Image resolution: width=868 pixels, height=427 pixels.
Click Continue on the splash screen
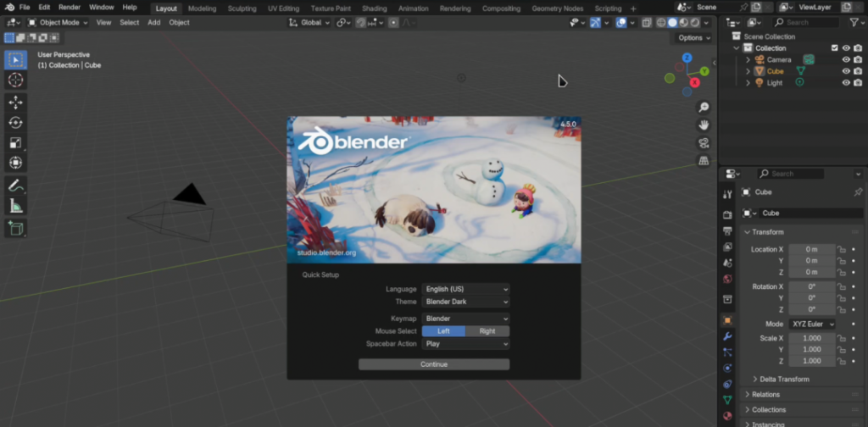[x=434, y=364]
